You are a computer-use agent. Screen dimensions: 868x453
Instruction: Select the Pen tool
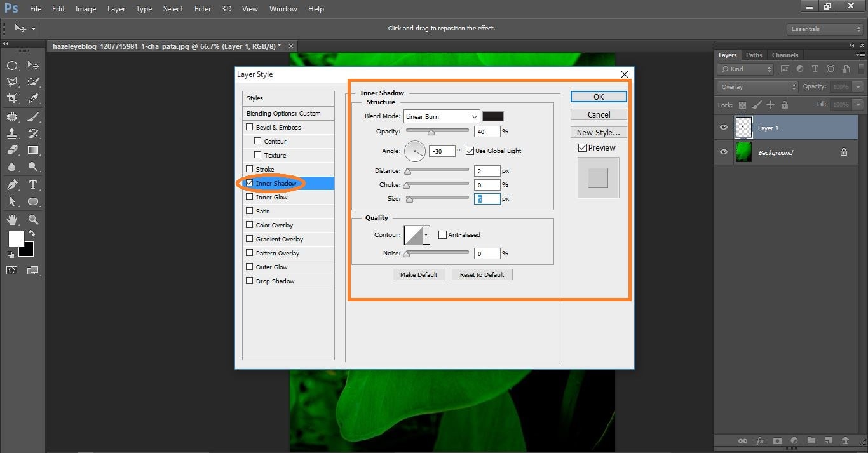[12, 185]
